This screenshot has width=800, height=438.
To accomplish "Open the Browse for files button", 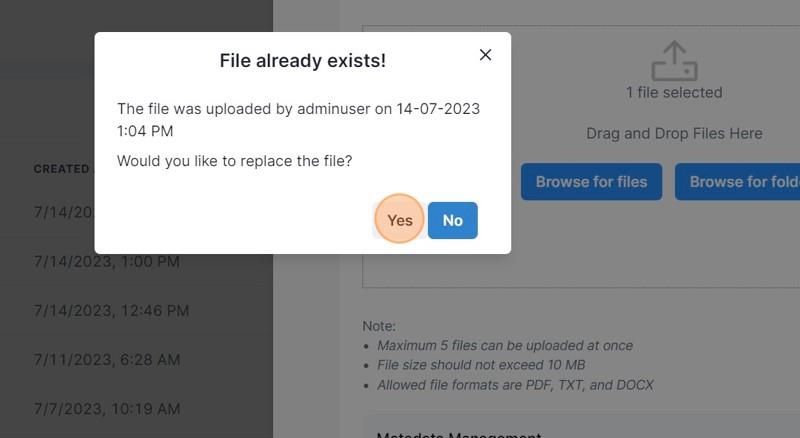I will (591, 182).
